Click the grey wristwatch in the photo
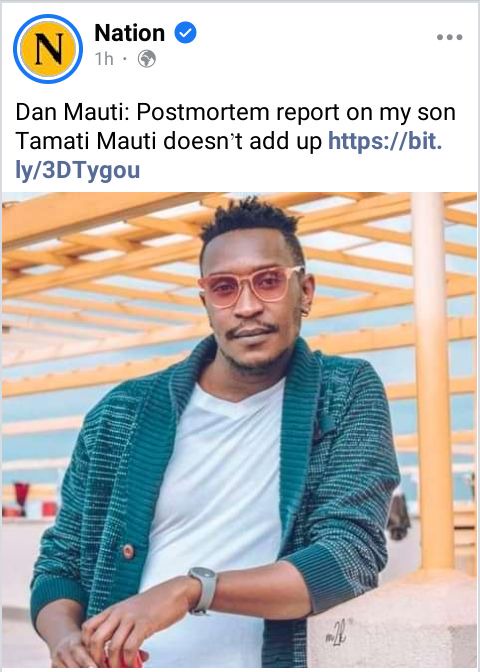 204,591
